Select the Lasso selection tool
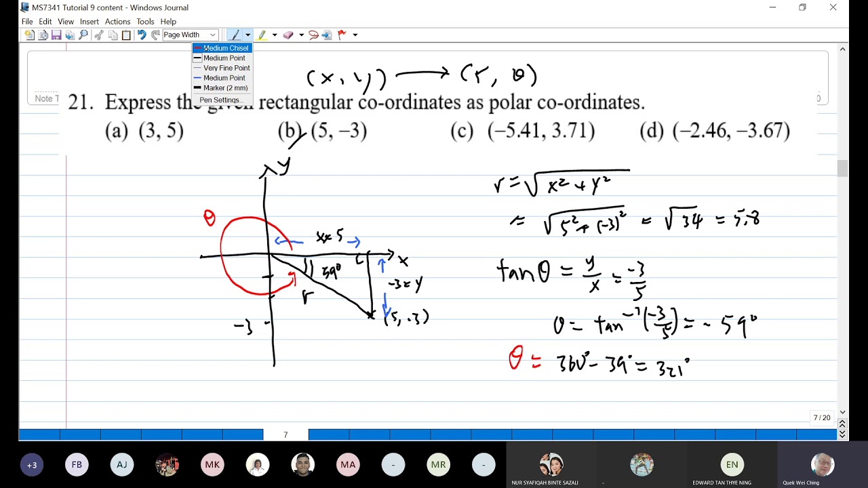This screenshot has width=868, height=488. tap(313, 35)
